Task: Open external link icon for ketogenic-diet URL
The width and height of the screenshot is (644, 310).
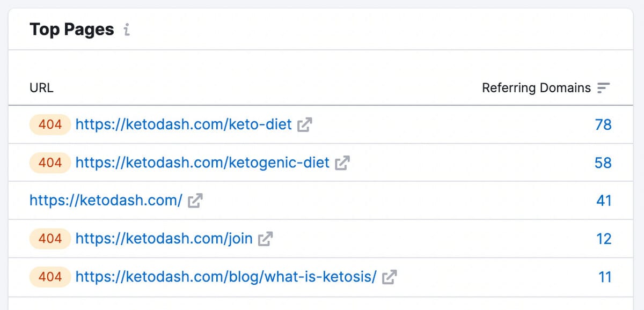Action: [342, 163]
